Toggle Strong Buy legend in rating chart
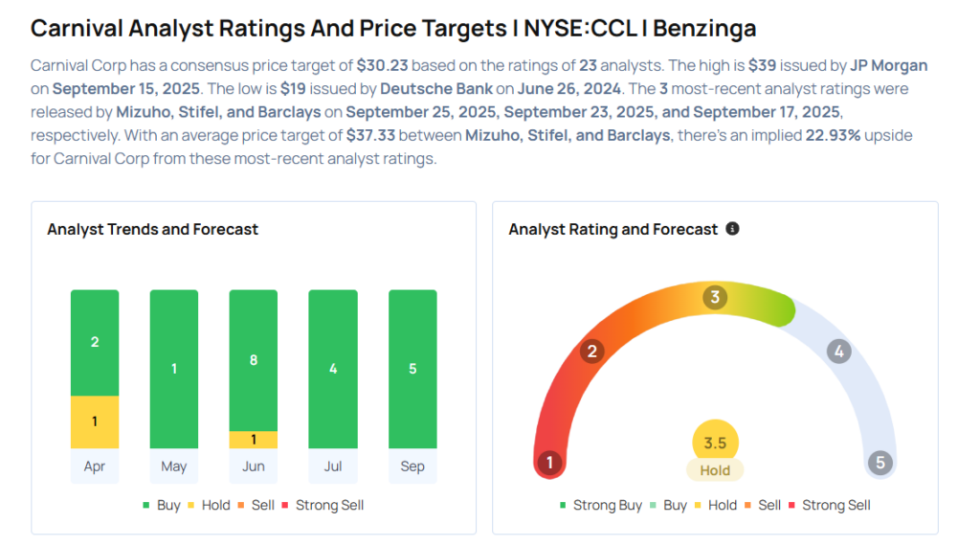 (x=600, y=505)
